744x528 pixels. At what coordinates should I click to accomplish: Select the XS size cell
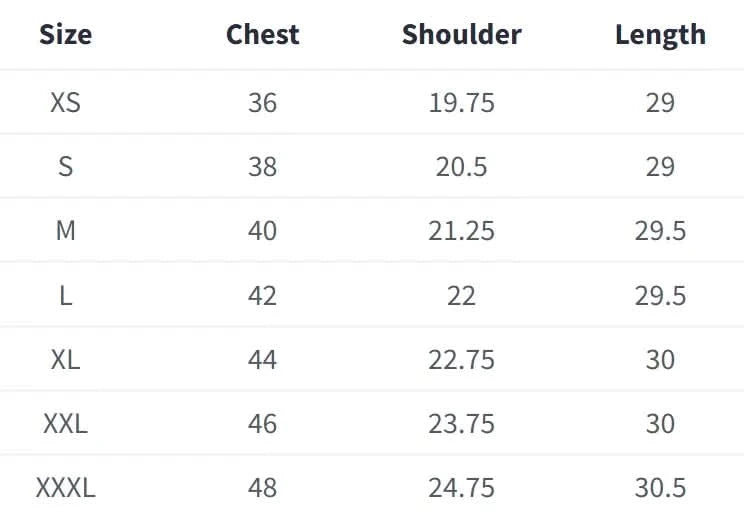coord(65,102)
